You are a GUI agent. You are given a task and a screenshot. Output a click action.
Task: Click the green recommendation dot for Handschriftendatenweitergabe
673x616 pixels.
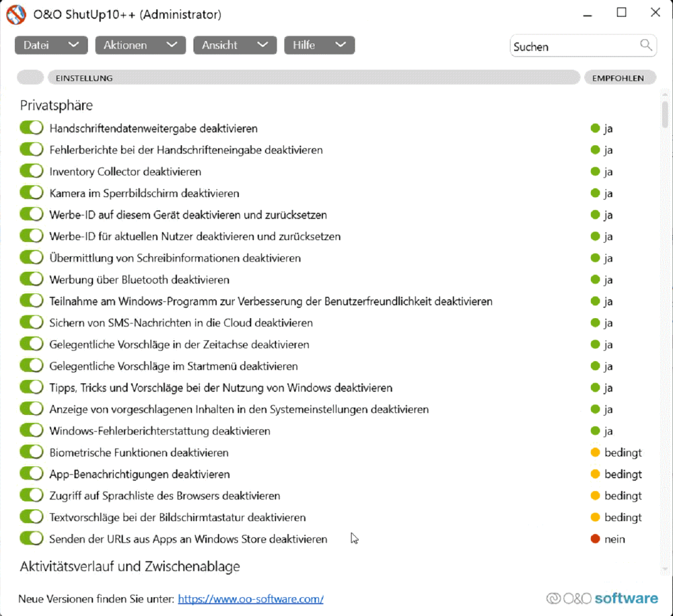[595, 128]
